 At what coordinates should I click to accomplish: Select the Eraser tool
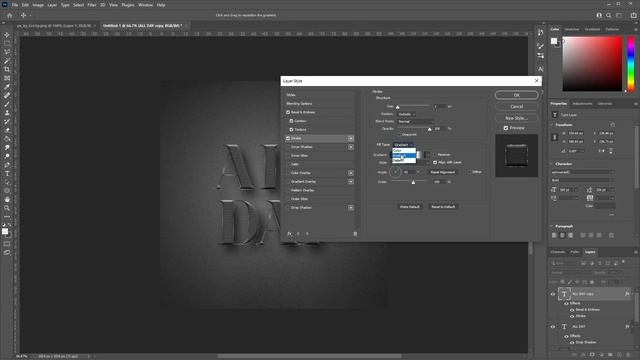7,130
